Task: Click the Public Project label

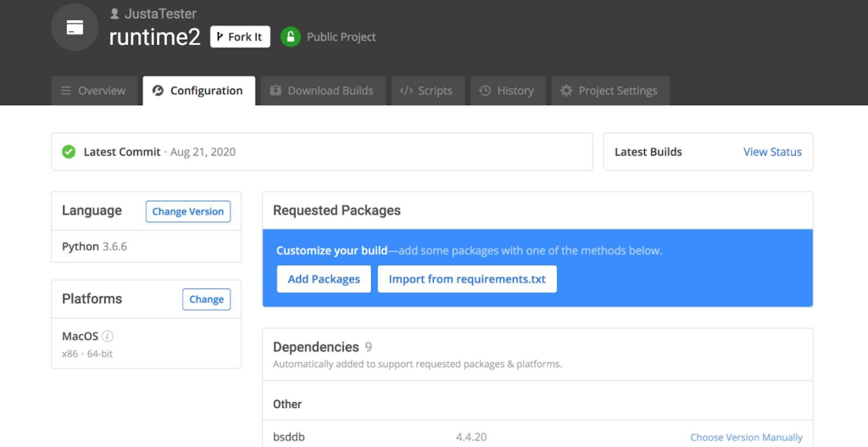Action: pos(342,36)
